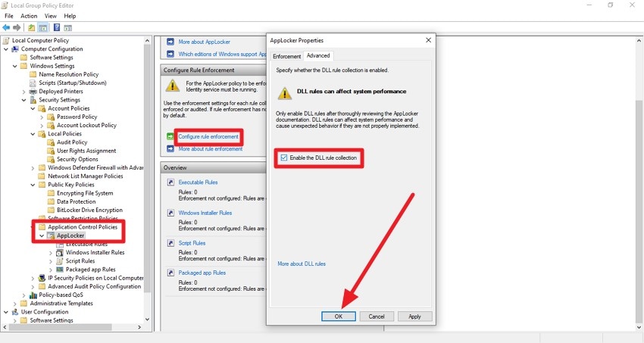Open the Help menu
Viewport: 644px width, 343px height.
(70, 16)
